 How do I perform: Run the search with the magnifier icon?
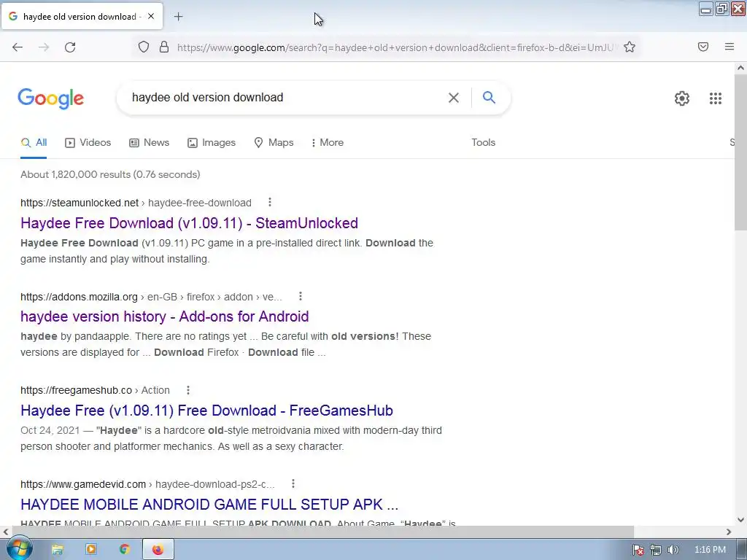click(489, 98)
